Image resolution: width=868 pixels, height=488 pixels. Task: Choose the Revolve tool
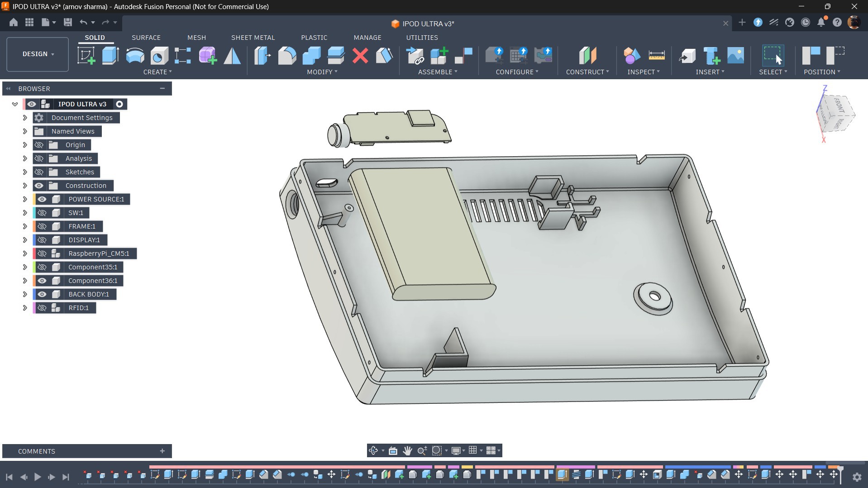pyautogui.click(x=135, y=56)
